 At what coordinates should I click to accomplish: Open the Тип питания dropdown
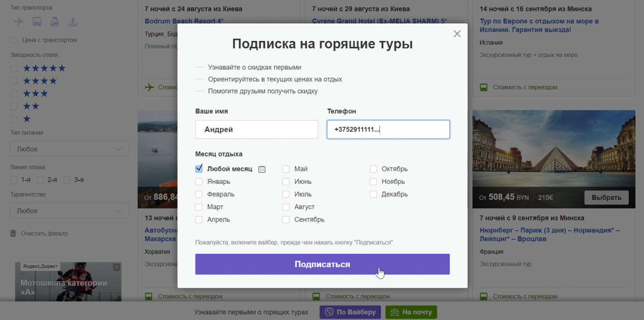pyautogui.click(x=69, y=149)
